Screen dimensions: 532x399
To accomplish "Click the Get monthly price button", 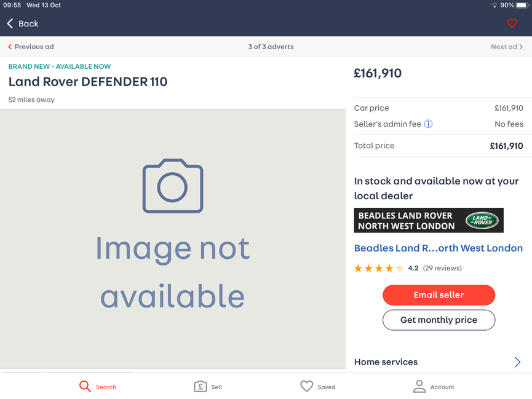I will coord(439,320).
